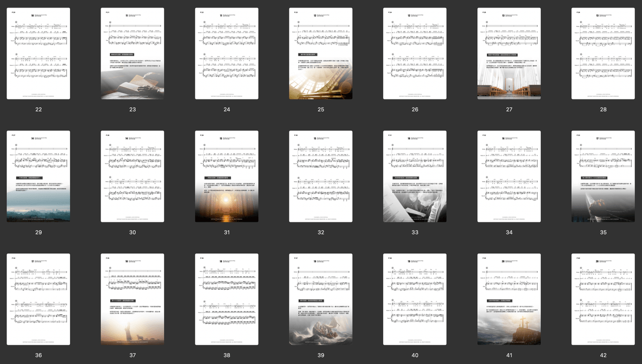Click the page number label 24
The height and width of the screenshot is (364, 642).
click(227, 110)
